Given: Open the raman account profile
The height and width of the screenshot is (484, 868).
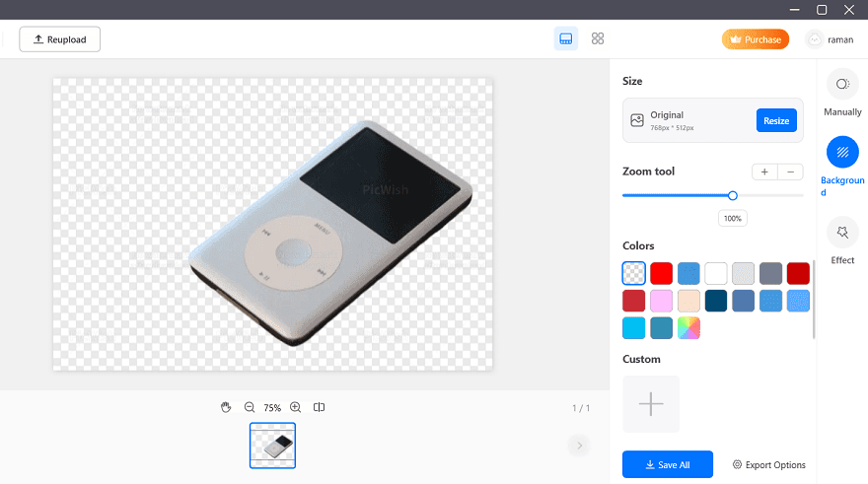Looking at the screenshot, I should click(x=830, y=39).
